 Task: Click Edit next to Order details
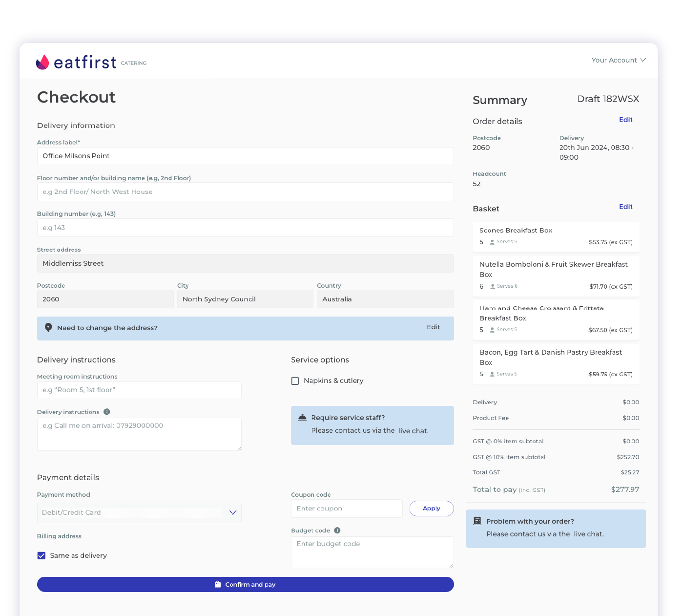point(625,120)
